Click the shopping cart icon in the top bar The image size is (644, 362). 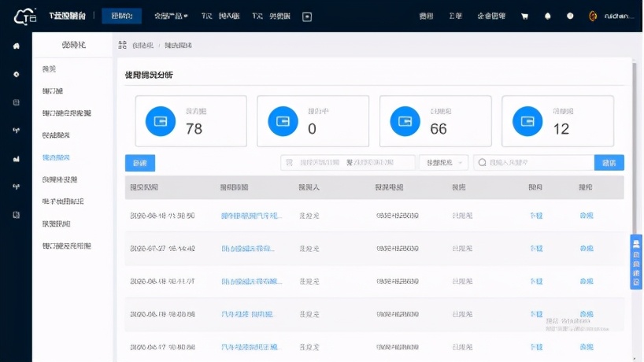(x=524, y=17)
